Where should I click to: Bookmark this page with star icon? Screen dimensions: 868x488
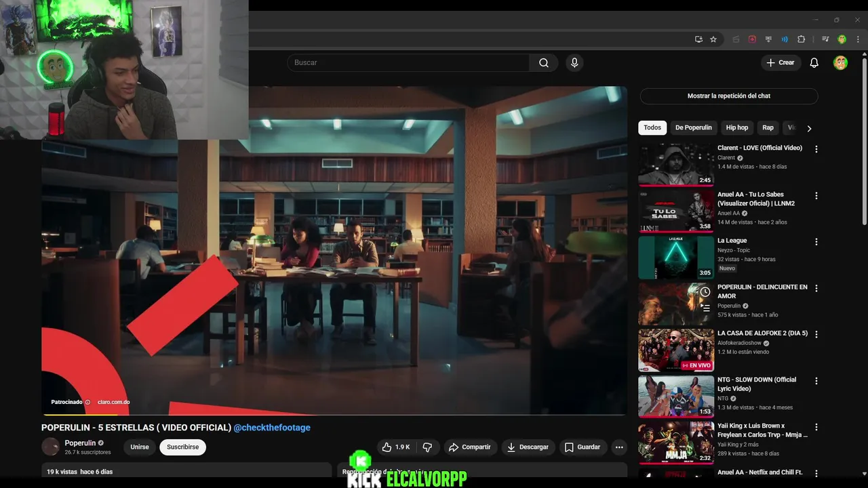713,39
